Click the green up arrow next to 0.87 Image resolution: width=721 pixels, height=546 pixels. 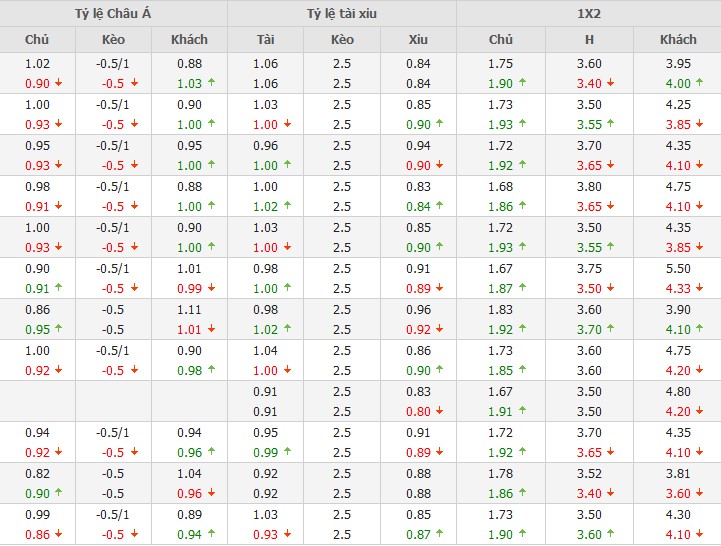[438, 533]
